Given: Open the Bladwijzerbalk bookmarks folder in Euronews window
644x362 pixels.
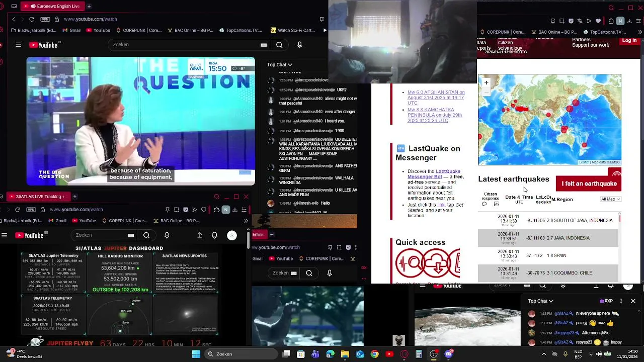Looking at the screenshot, I should pyautogui.click(x=33, y=30).
